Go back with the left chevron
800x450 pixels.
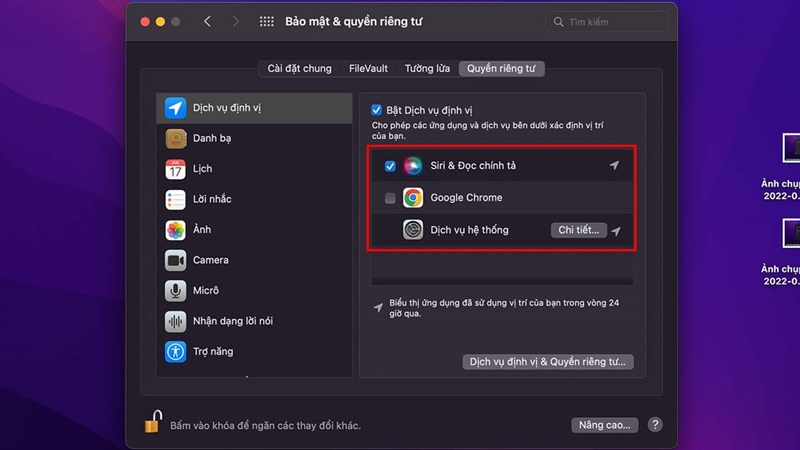(207, 21)
